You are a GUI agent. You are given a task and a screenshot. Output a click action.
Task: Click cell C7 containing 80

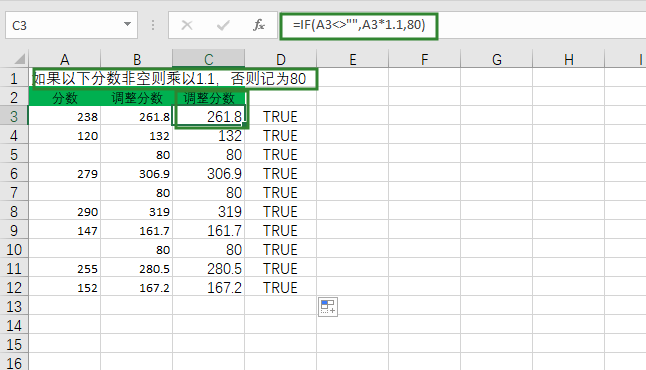click(209, 192)
